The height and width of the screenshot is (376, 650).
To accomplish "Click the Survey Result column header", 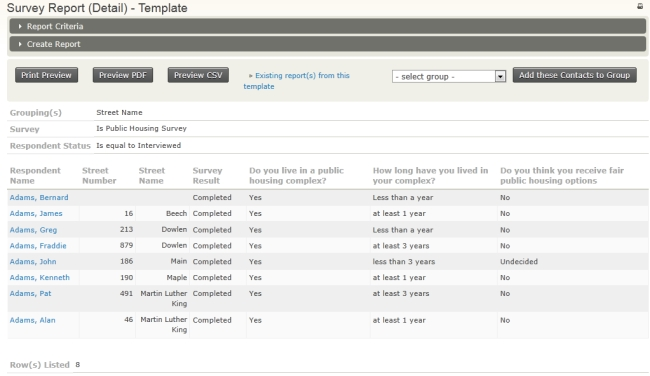I will pyautogui.click(x=207, y=175).
